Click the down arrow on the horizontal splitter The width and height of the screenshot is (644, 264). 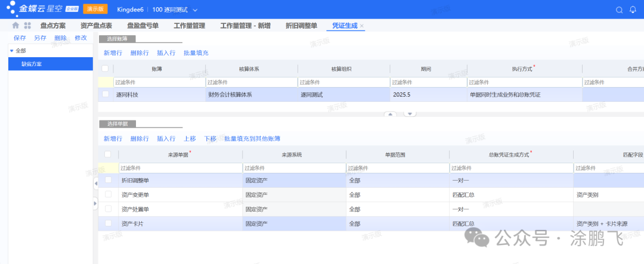410,113
